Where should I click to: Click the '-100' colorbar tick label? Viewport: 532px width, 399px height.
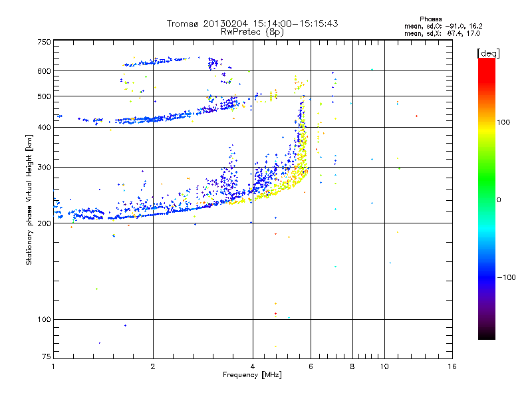[506, 277]
